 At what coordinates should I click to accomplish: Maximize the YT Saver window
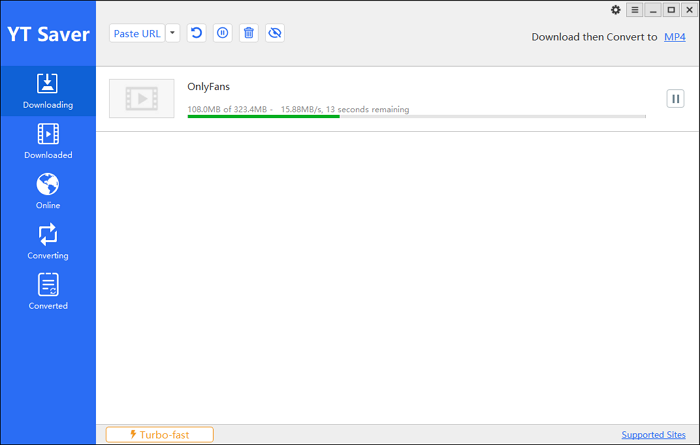671,10
